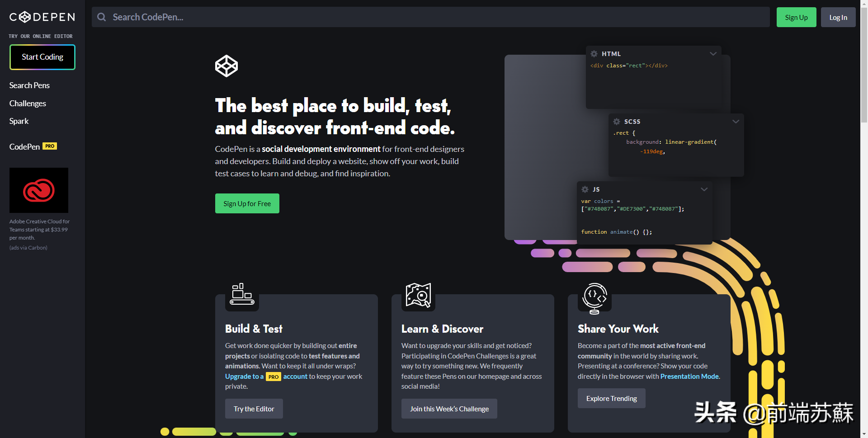
Task: Click the Learn & Discover map icon
Action: pyautogui.click(x=418, y=295)
